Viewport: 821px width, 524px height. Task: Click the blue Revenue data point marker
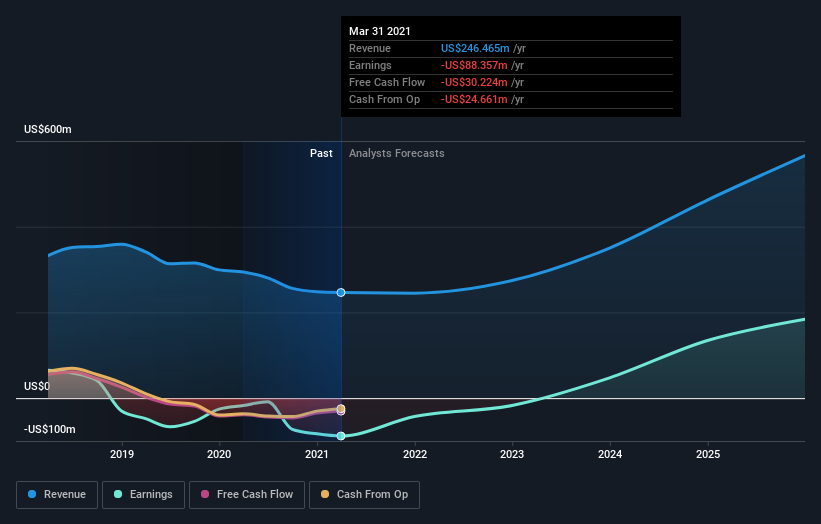click(341, 293)
